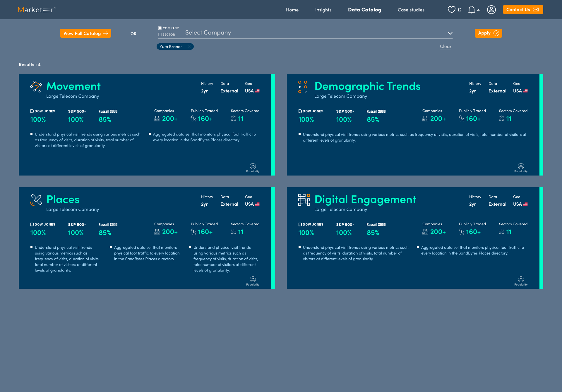
Task: Open the user profile icon
Action: (491, 10)
